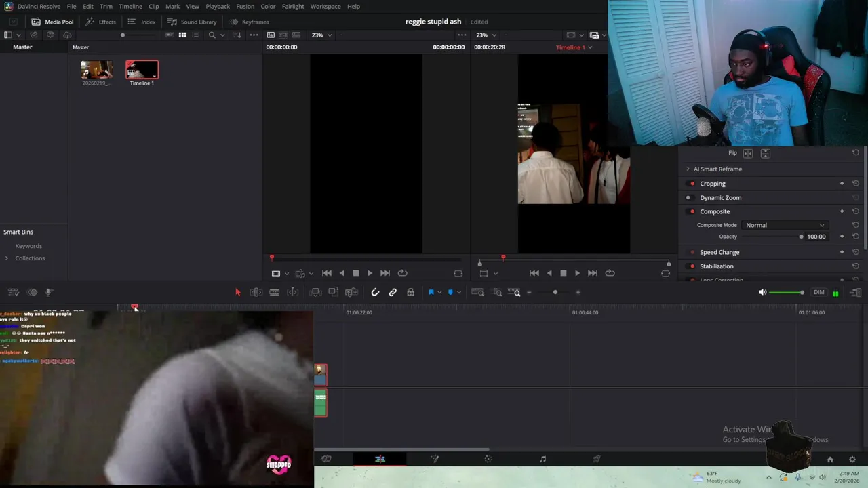Open the Media Pool panel button
868x488 pixels.
click(52, 22)
